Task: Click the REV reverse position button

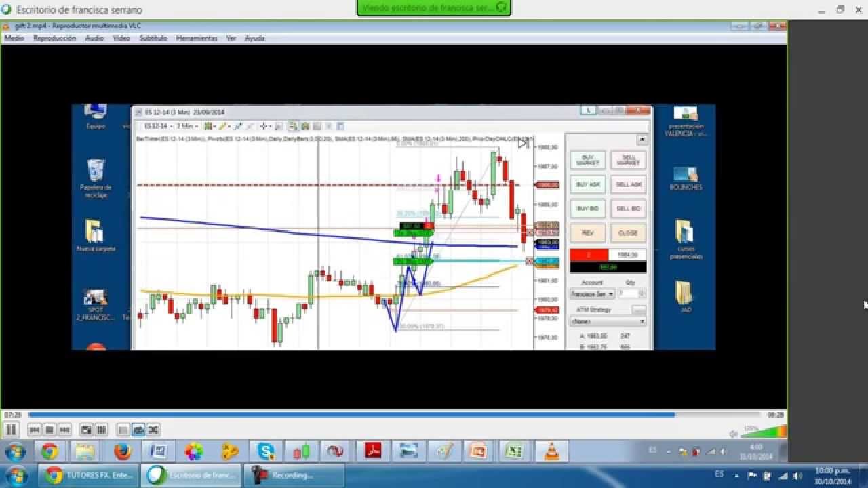Action: (x=587, y=233)
